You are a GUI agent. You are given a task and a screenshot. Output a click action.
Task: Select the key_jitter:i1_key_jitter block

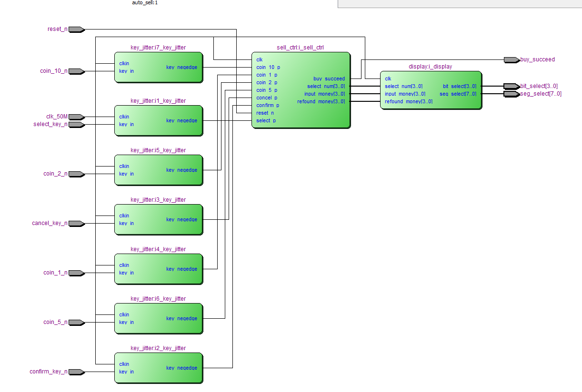click(159, 121)
